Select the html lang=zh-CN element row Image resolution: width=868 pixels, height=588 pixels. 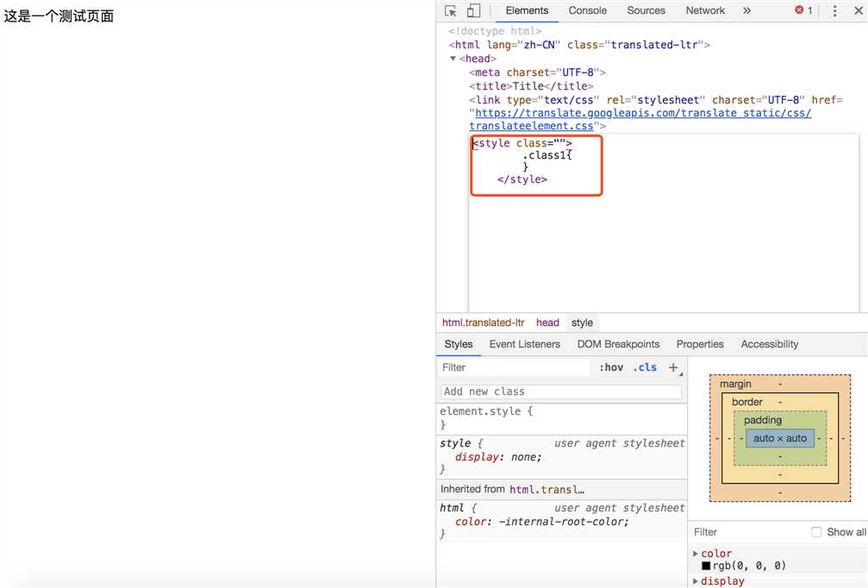579,45
